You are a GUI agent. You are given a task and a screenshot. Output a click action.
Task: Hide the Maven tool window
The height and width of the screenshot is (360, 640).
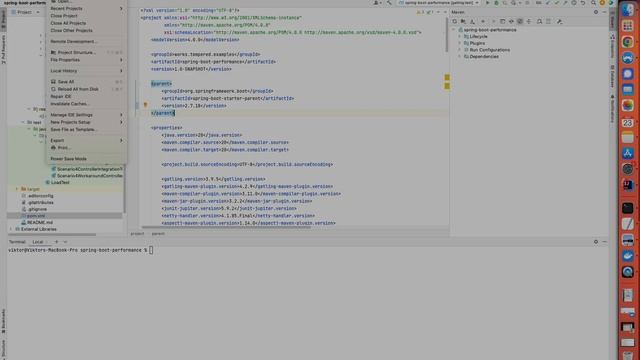tap(604, 12)
